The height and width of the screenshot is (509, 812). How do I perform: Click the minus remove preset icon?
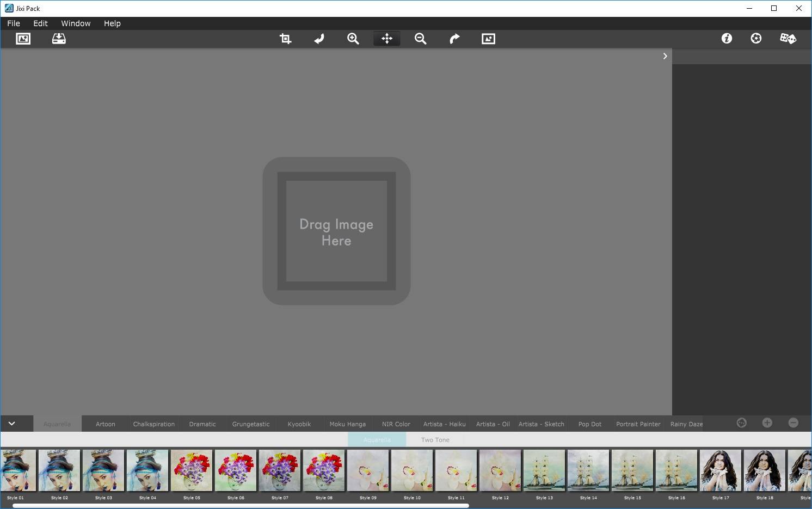[x=793, y=423]
